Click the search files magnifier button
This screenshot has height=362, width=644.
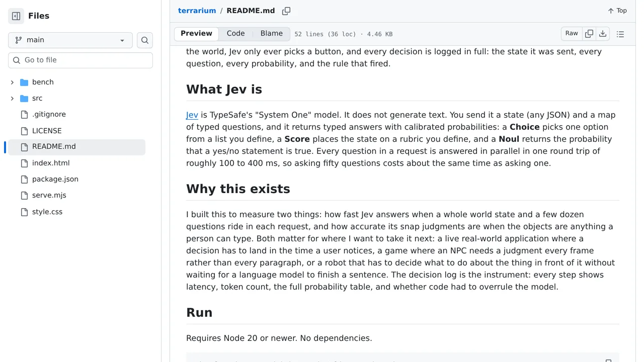(x=145, y=40)
